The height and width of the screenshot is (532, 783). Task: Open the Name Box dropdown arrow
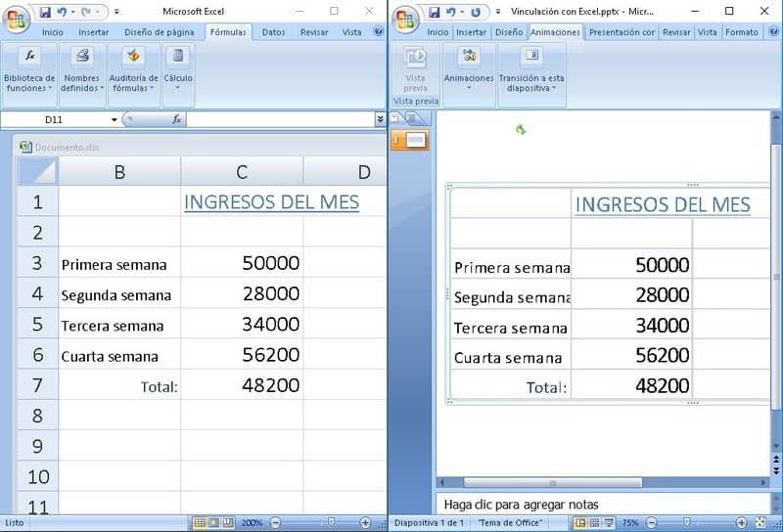114,119
